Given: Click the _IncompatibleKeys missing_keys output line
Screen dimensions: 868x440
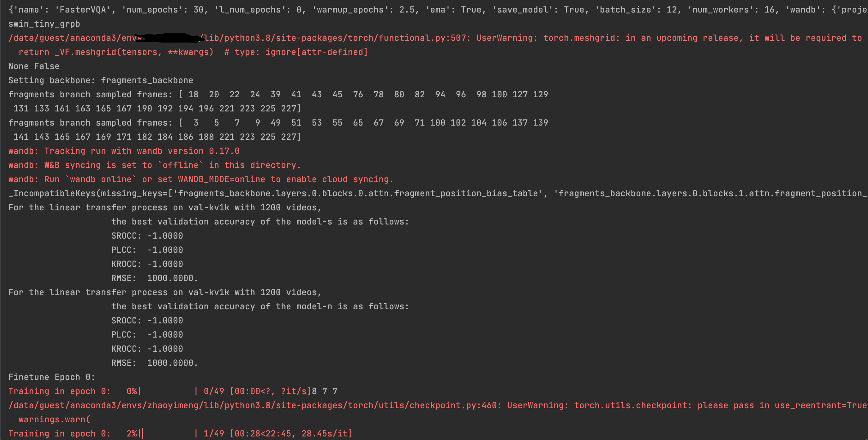Looking at the screenshot, I should 438,194.
